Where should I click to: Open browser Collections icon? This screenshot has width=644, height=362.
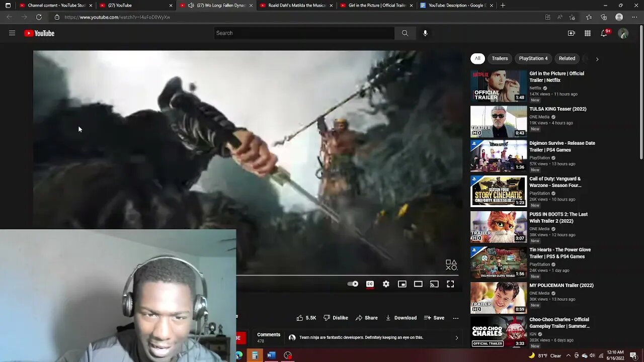(x=604, y=17)
